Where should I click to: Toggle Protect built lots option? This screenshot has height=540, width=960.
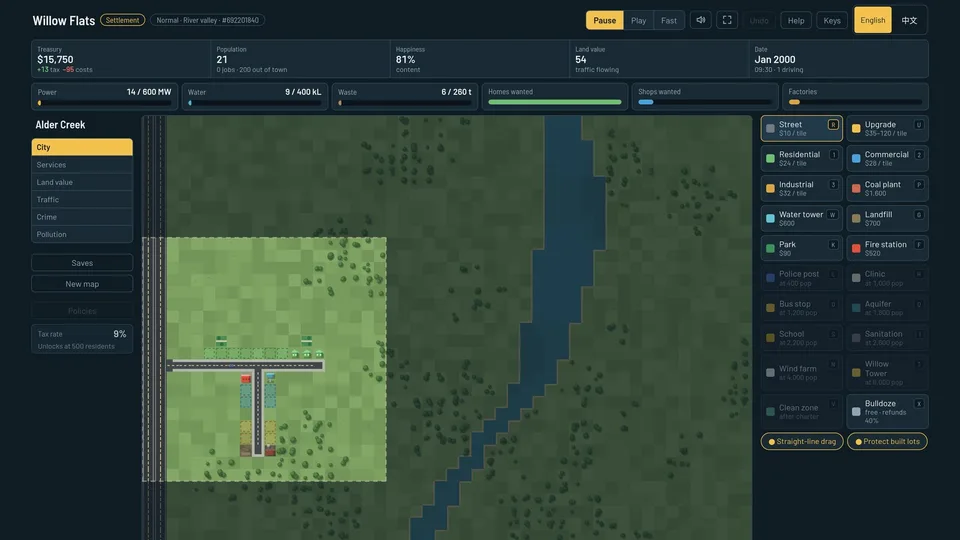[x=887, y=441]
